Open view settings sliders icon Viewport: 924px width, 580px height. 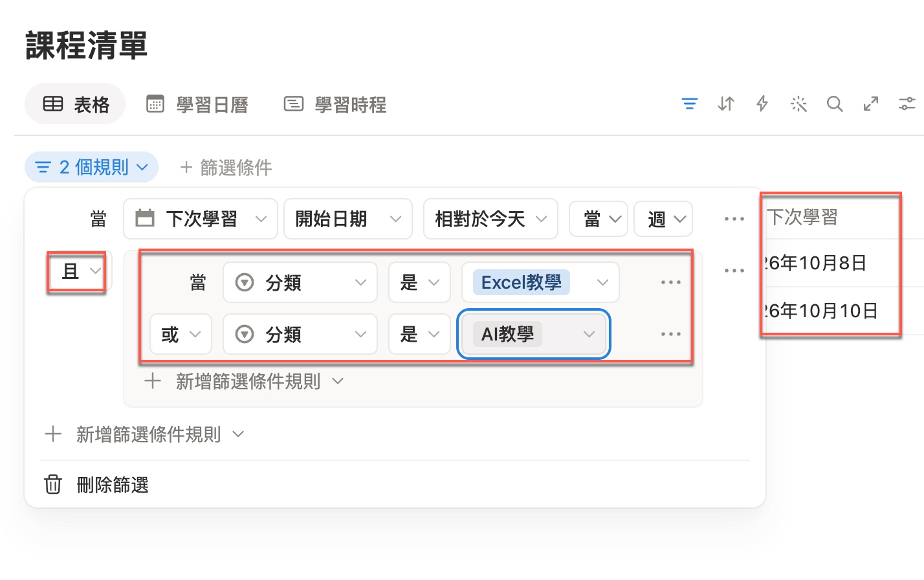pyautogui.click(x=907, y=104)
